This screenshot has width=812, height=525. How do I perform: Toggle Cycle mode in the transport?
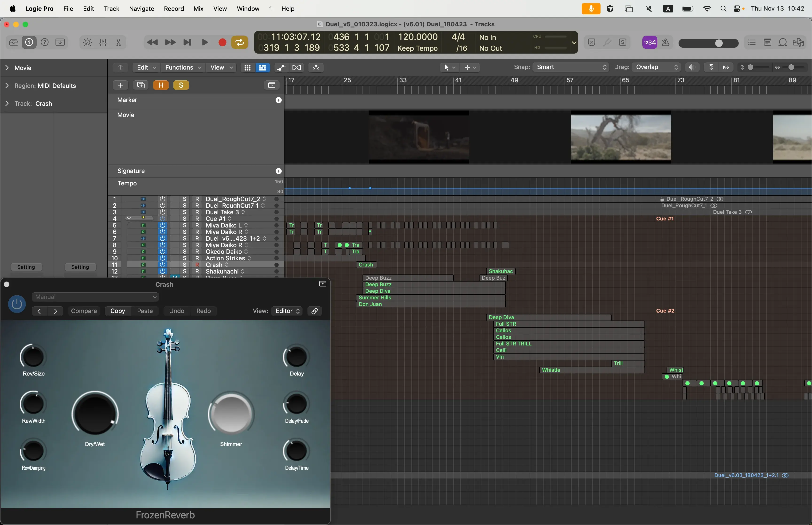240,42
